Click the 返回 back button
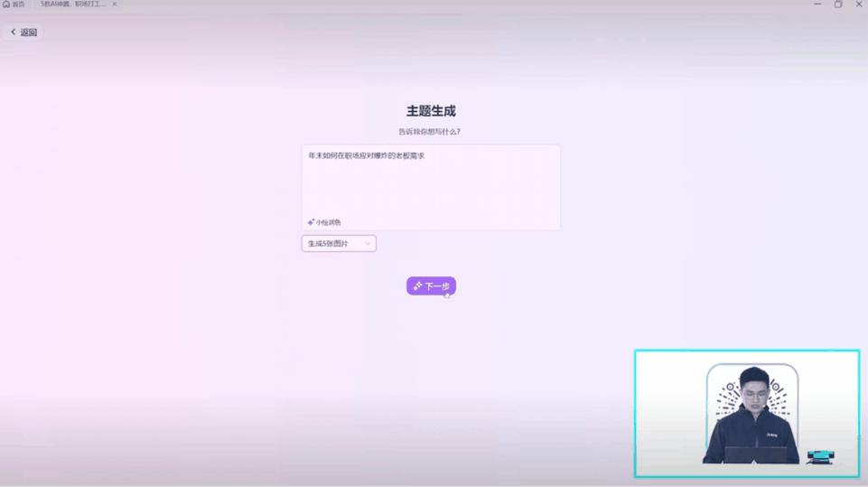Viewport: 868px width, 487px height. pyautogui.click(x=23, y=33)
